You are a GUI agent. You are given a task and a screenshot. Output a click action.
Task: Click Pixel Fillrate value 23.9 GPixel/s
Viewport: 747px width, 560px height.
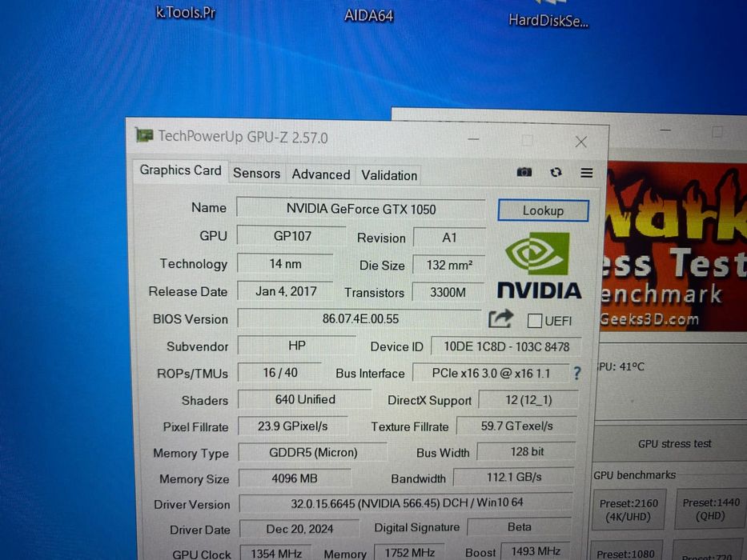292,426
